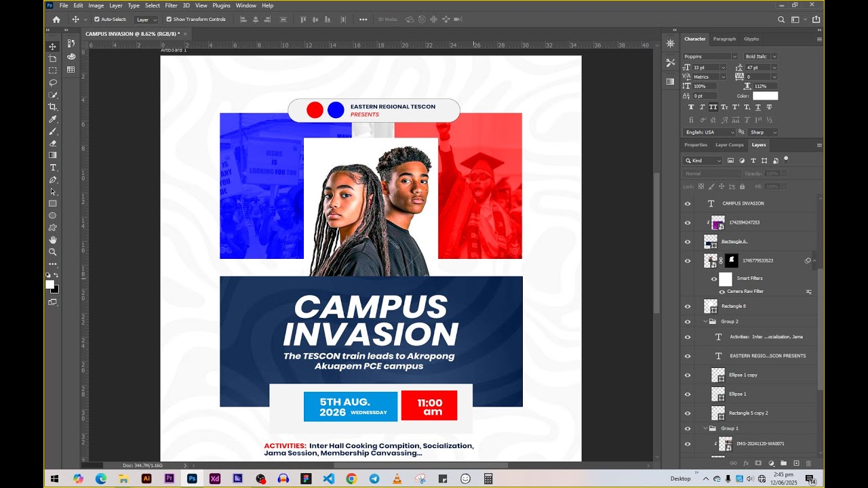
Task: Select the Crop tool
Action: (x=52, y=107)
